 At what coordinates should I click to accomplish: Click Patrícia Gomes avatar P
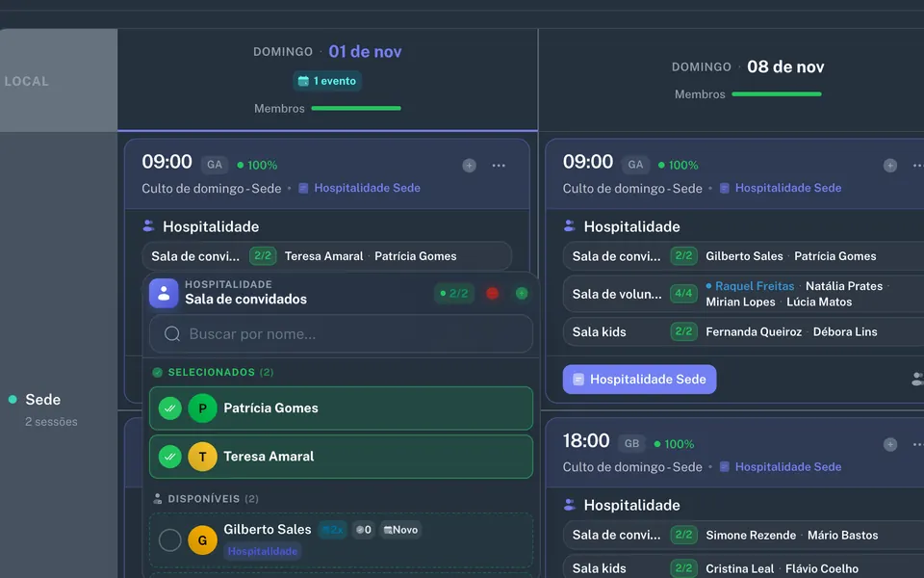point(202,408)
